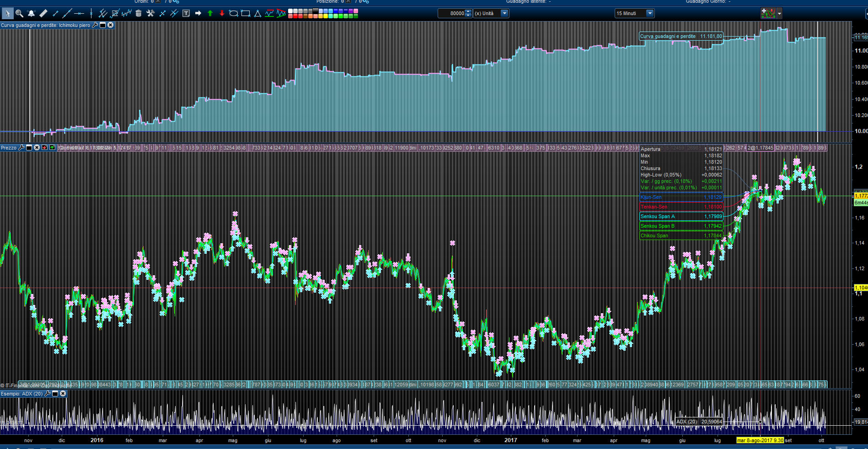Open the hammer and wrench tools icon
868x449 pixels.
tap(150, 13)
